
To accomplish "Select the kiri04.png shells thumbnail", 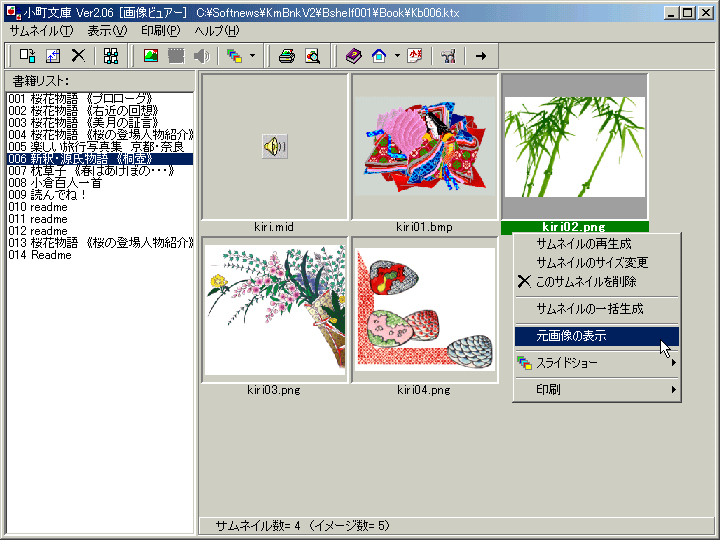I will [x=425, y=310].
